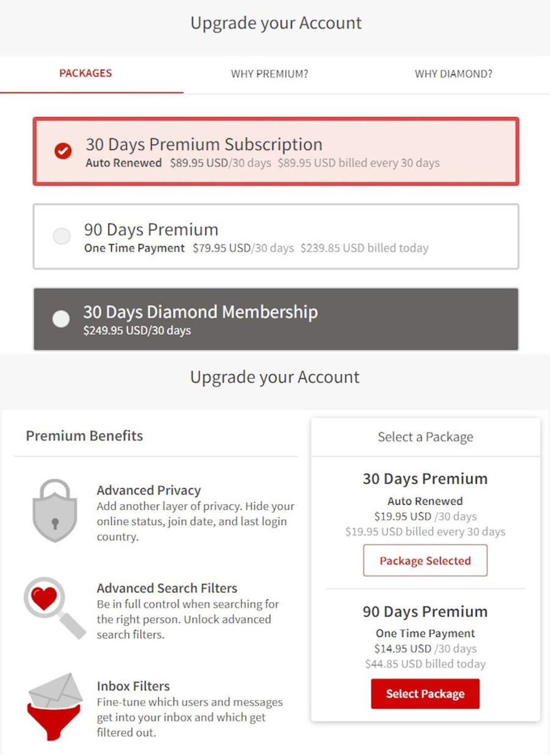Click the Advanced Privacy padlock icon

click(x=54, y=511)
